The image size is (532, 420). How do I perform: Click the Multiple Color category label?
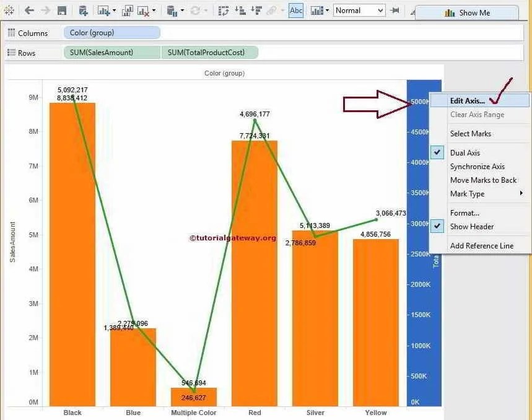(193, 413)
